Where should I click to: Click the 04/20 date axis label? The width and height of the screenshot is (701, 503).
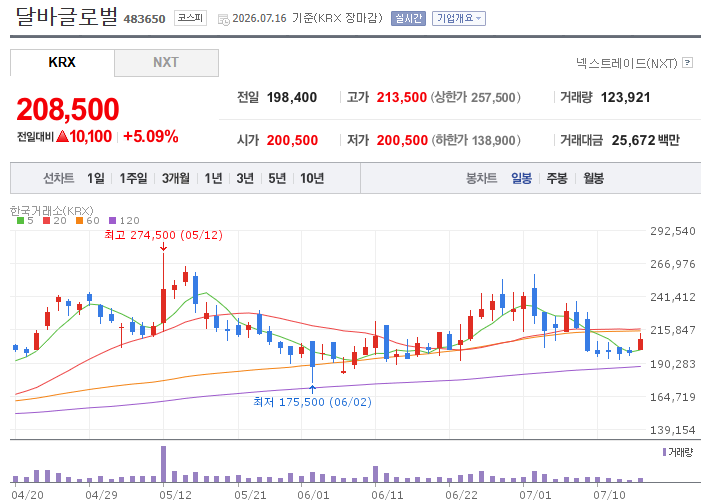click(27, 495)
